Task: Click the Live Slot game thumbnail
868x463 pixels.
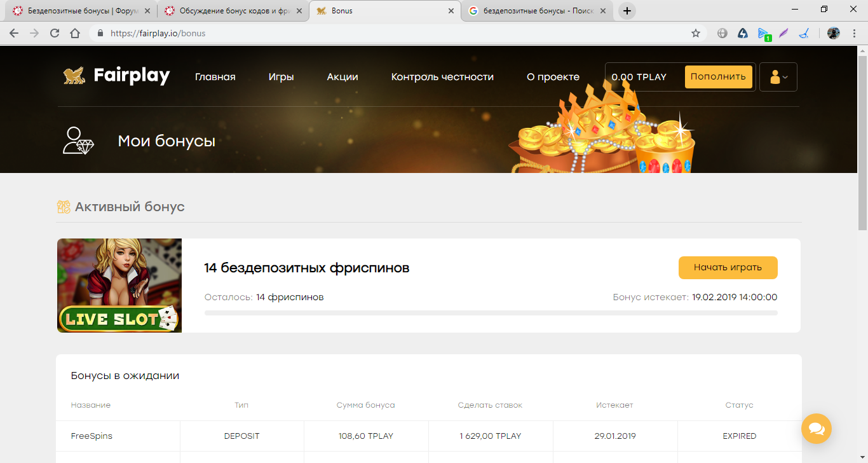Action: (119, 286)
